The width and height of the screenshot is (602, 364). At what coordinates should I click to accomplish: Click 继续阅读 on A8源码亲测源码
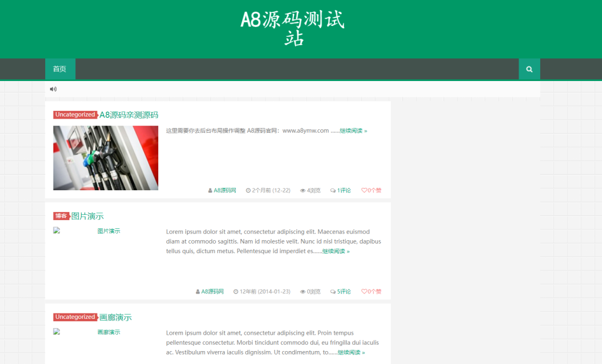tap(349, 130)
